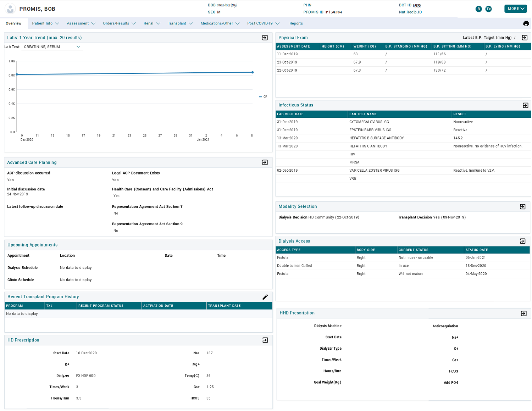This screenshot has height=411, width=532.
Task: Open HHD Prescription details icon
Action: coord(523,313)
